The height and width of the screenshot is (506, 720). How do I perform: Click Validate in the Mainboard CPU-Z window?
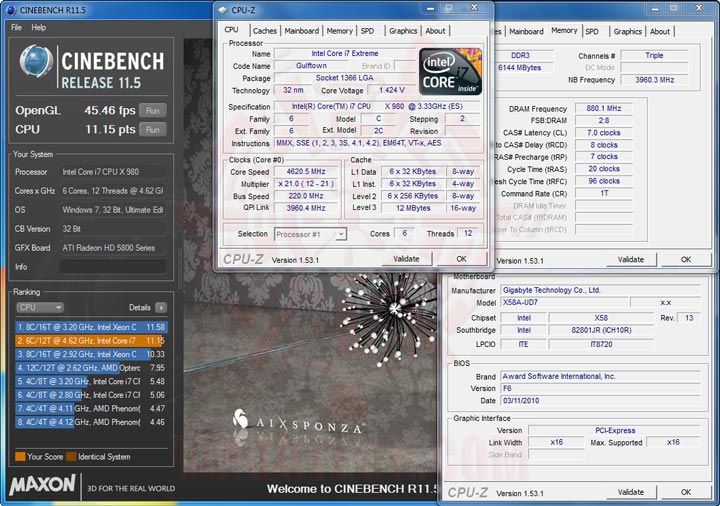[631, 492]
